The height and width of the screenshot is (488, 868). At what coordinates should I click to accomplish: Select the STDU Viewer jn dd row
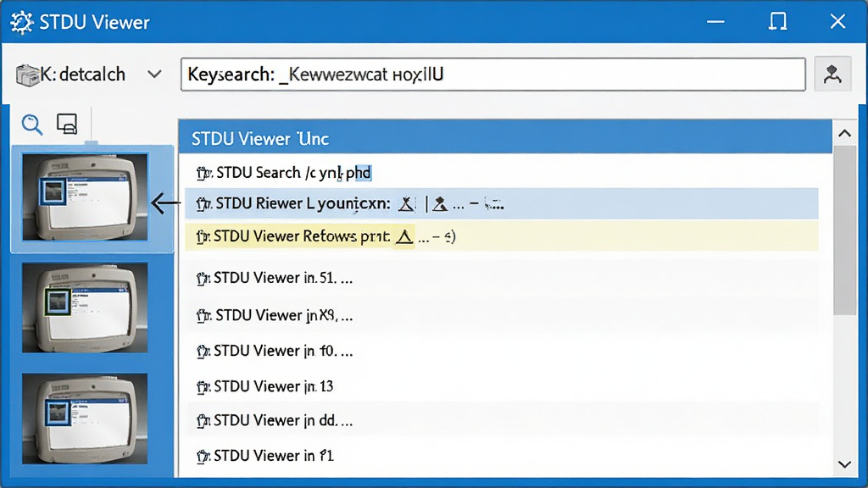click(502, 421)
